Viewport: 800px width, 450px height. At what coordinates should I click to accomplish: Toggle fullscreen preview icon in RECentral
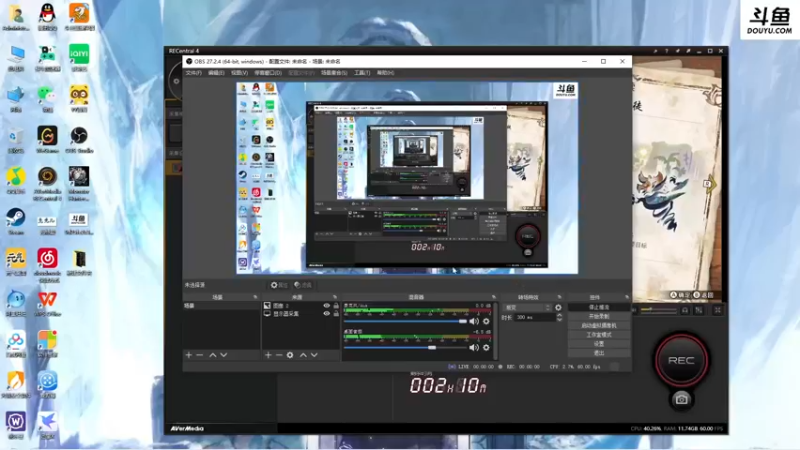pos(717,310)
